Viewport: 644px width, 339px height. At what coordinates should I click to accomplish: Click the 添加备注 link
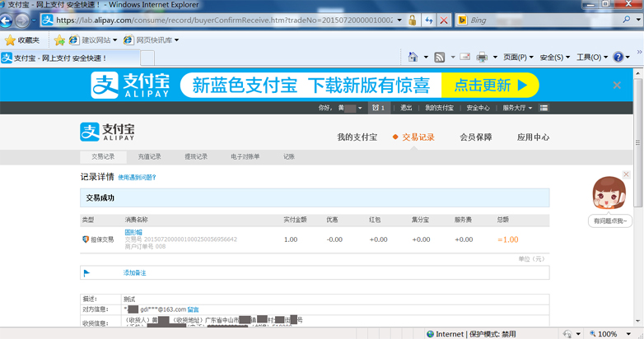point(134,272)
